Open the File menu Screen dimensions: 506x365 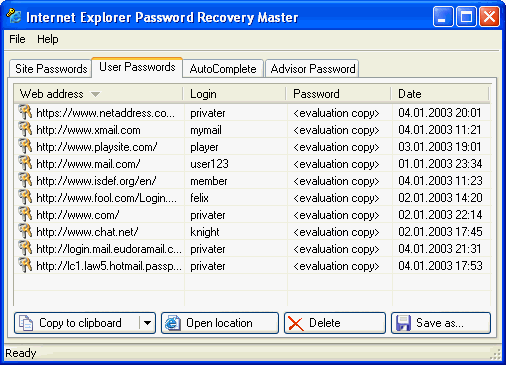tap(17, 39)
